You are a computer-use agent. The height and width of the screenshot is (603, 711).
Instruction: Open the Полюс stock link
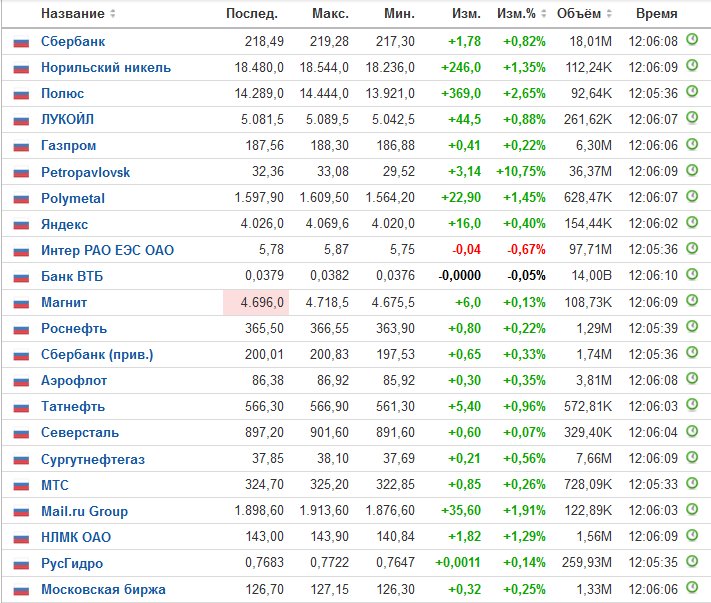[x=63, y=93]
